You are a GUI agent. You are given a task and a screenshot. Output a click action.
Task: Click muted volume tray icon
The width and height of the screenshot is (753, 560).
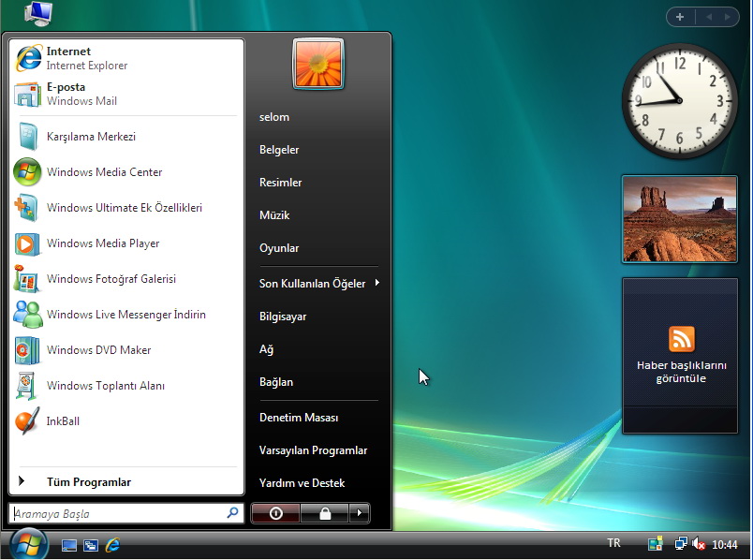coord(699,544)
